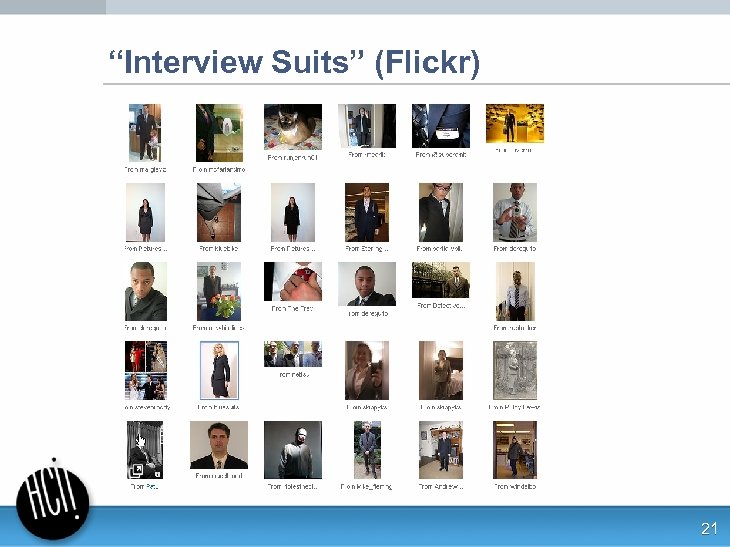Image resolution: width=730 pixels, height=547 pixels.
Task: Open the man standing in doorway mirror photo
Action: point(367,126)
